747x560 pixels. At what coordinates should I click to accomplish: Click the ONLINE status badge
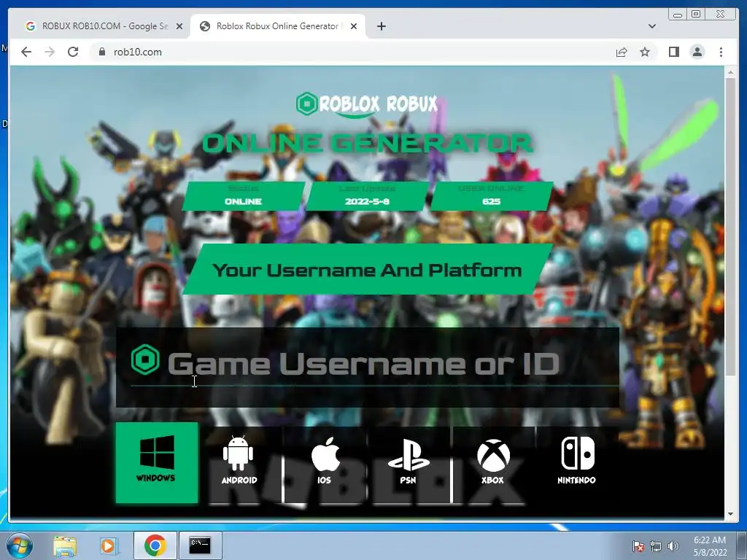click(244, 195)
